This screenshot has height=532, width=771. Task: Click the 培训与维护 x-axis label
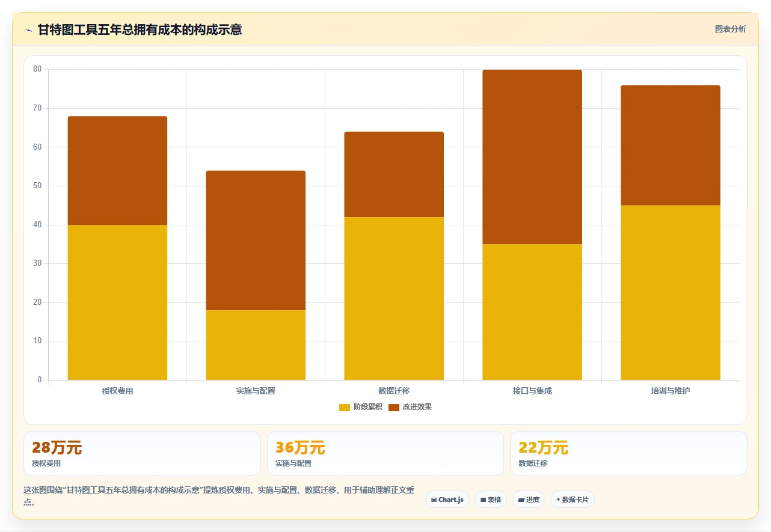click(x=671, y=391)
